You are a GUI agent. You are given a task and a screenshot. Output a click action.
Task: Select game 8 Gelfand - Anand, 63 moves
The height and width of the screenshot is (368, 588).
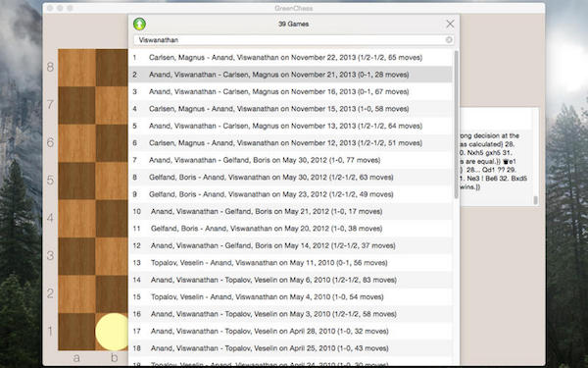point(290,178)
